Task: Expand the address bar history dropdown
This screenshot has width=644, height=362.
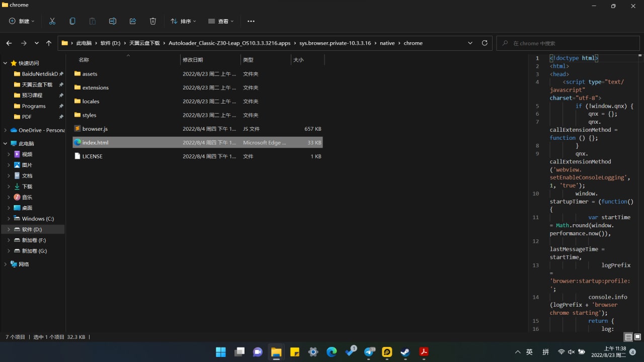Action: click(470, 43)
